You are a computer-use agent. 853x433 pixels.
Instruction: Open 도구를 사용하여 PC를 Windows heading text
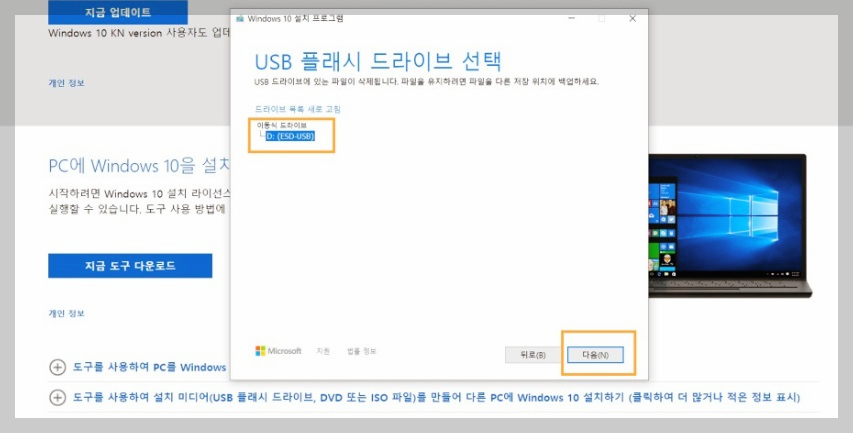150,367
